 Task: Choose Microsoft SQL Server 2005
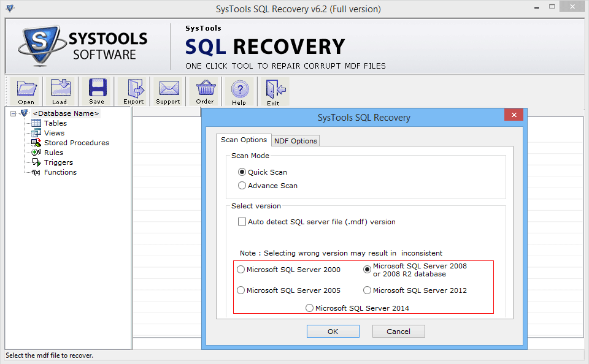241,290
